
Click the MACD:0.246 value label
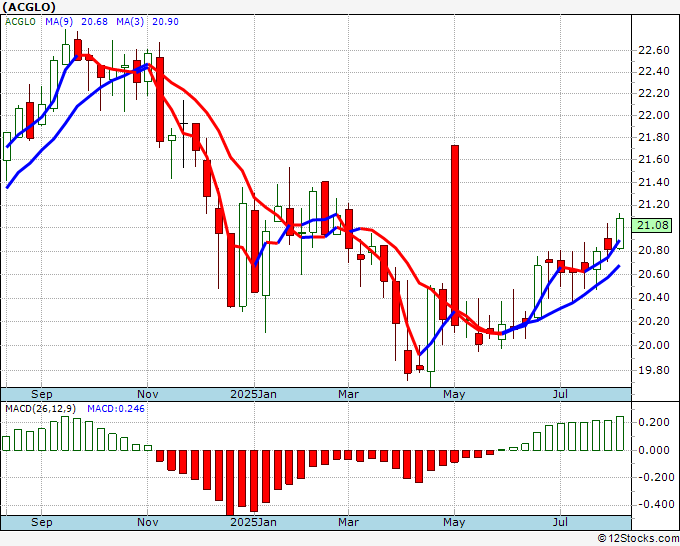(x=116, y=409)
